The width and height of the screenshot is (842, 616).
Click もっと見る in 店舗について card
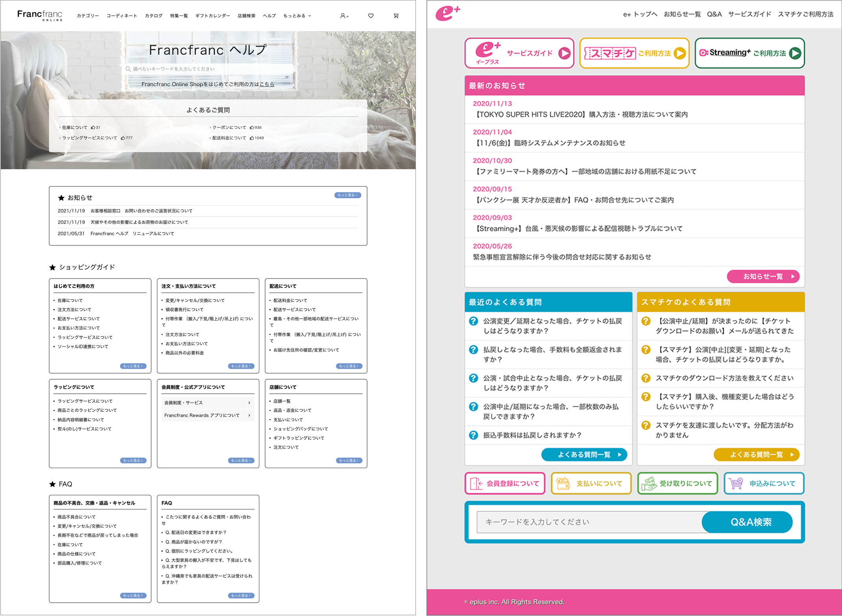349,461
